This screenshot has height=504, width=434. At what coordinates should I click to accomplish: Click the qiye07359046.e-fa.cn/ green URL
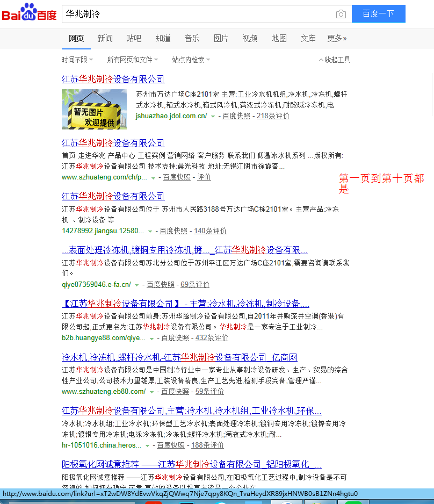(96, 284)
